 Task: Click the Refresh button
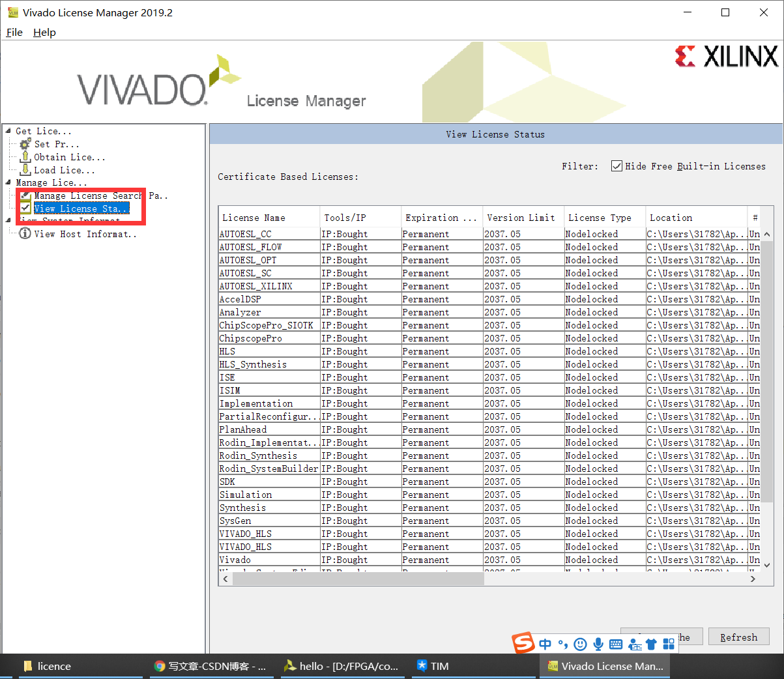738,637
